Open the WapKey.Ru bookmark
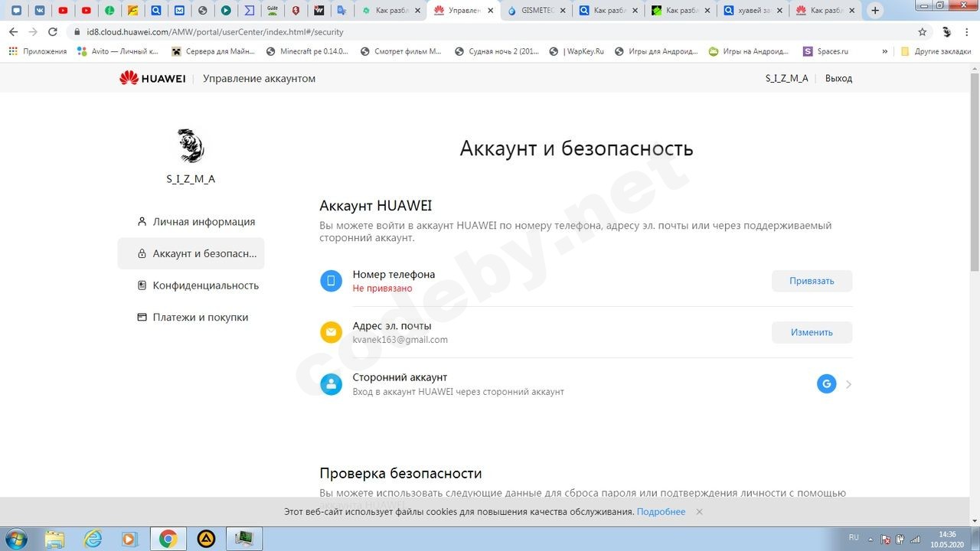This screenshot has height=551, width=980. tap(577, 51)
